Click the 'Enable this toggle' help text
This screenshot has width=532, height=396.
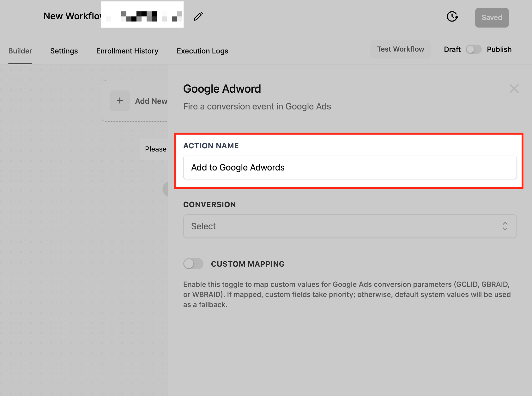347,294
